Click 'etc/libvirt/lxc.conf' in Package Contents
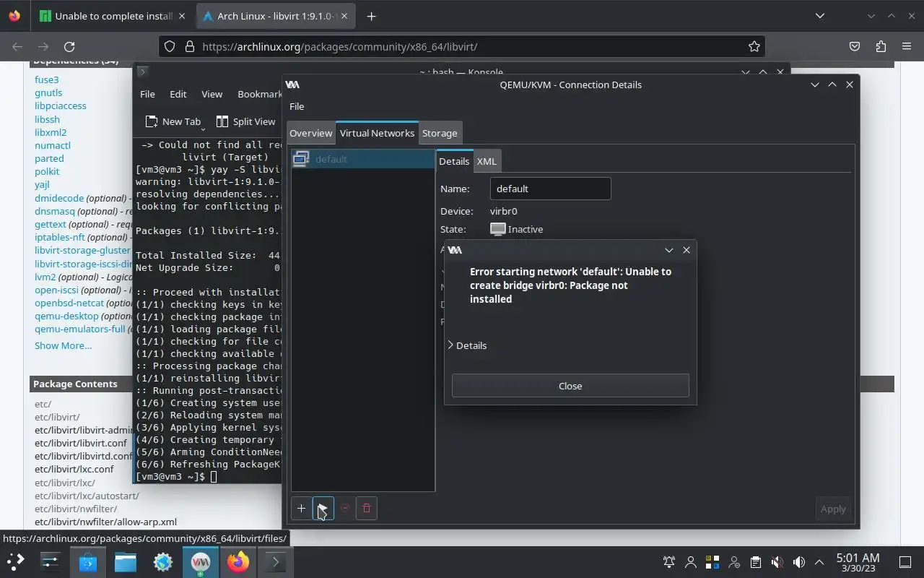Screen dimensions: 924x578 (x=74, y=469)
